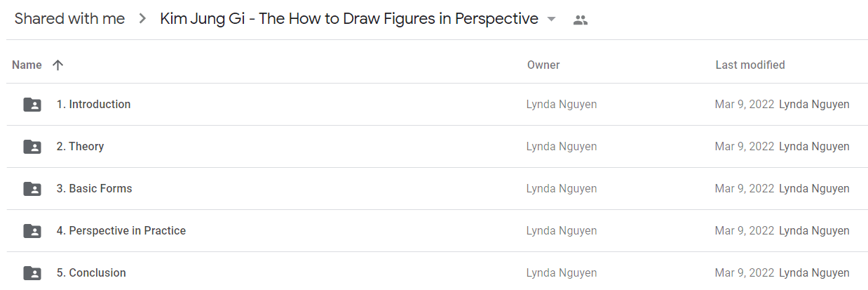Open the 1. Introduction shared folder icon
The height and width of the screenshot is (290, 868).
[x=32, y=105]
